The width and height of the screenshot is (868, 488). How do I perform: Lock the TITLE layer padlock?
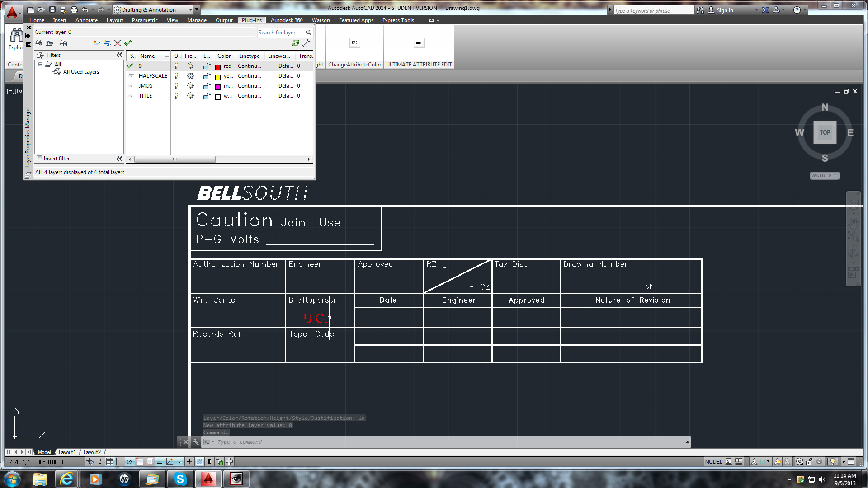click(207, 96)
